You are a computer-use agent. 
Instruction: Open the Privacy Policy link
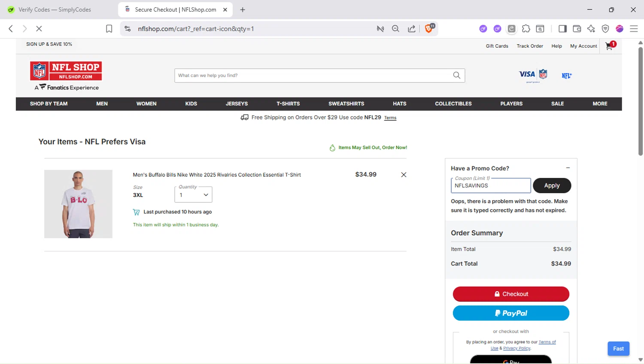pos(516,348)
